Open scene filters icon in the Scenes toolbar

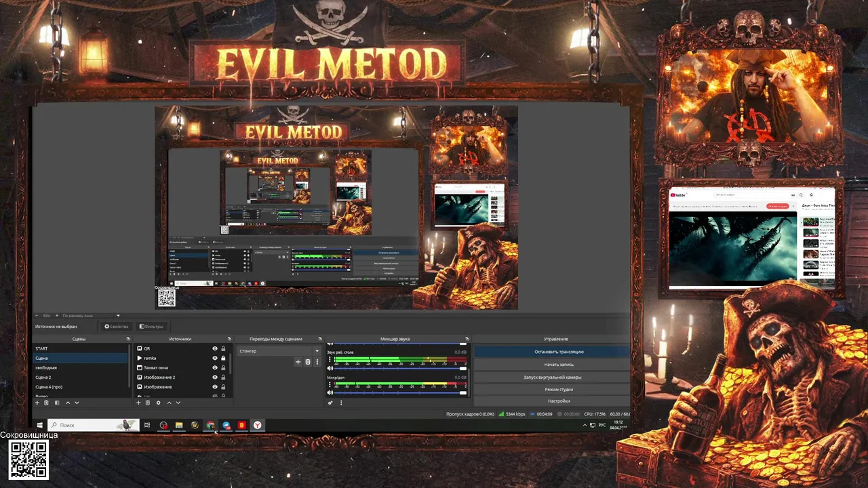click(57, 403)
